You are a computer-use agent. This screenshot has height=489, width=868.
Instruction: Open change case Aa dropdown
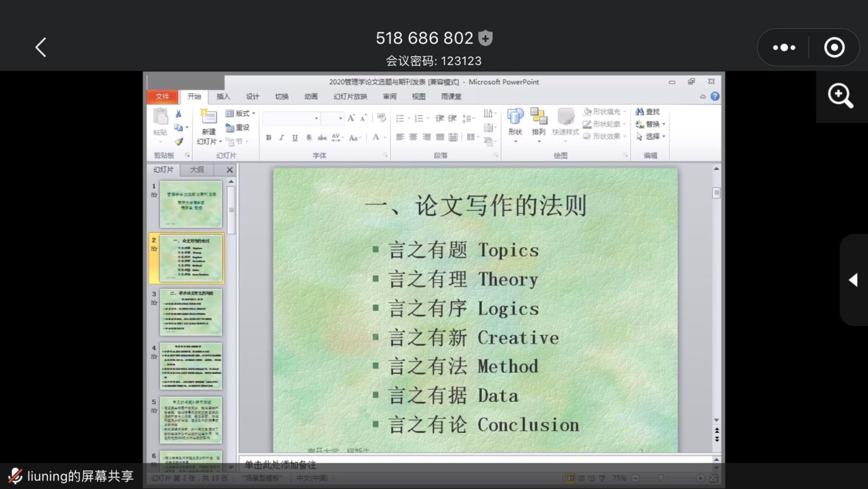click(355, 138)
